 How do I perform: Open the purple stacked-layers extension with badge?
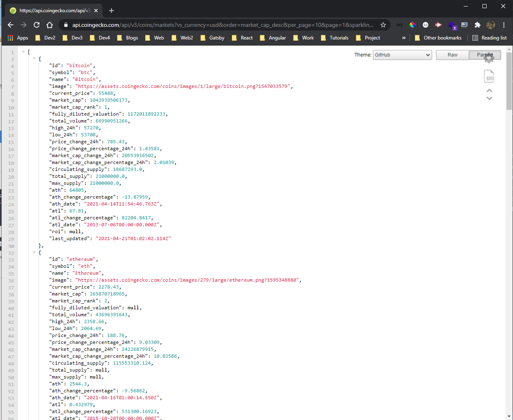coord(452,26)
